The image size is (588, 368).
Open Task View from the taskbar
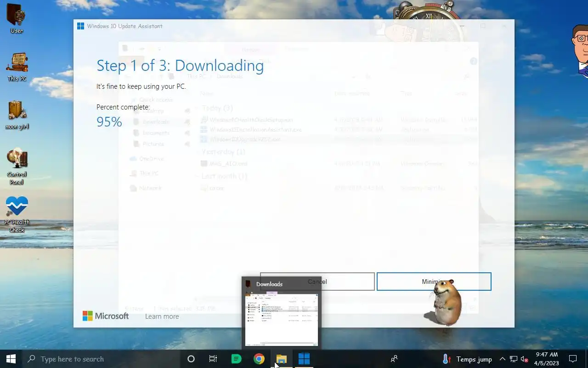pyautogui.click(x=213, y=359)
